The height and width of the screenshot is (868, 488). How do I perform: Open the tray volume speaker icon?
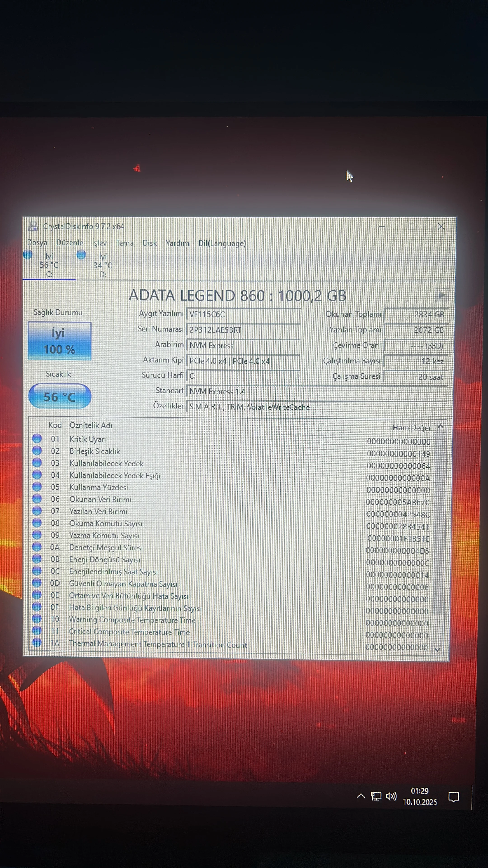click(x=391, y=796)
